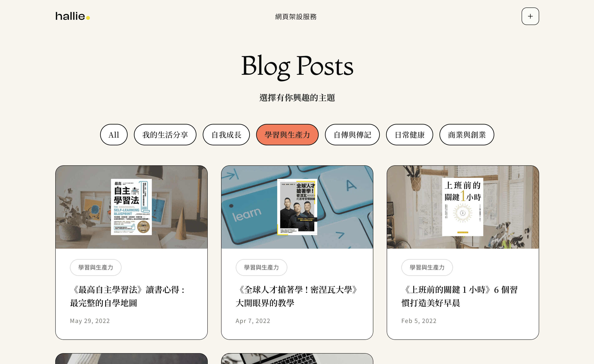Filter posts by 自我成長
This screenshot has width=594, height=364.
coord(226,135)
